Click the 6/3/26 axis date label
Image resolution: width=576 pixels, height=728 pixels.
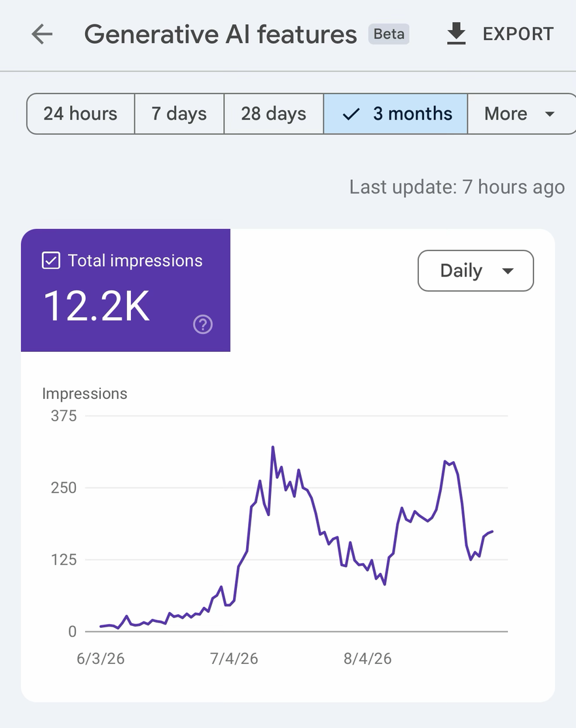tap(100, 659)
